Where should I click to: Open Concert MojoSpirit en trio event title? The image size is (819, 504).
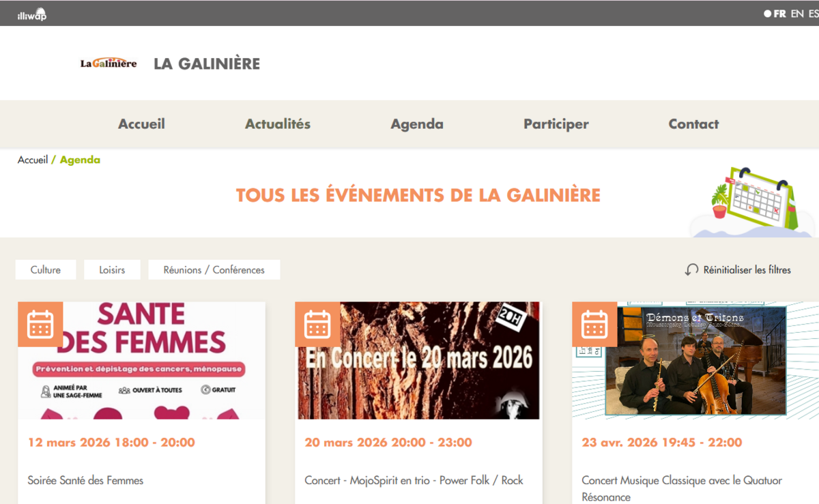[414, 480]
